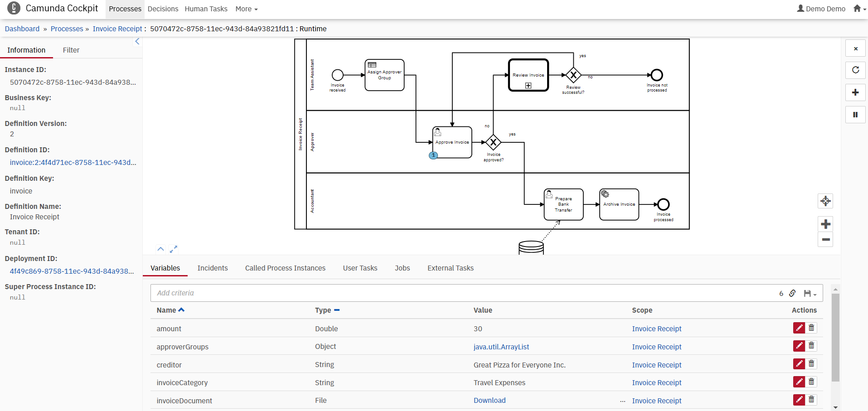Open the java.util.ArrayList value link
Screen dimensions: 868x411
coord(501,347)
